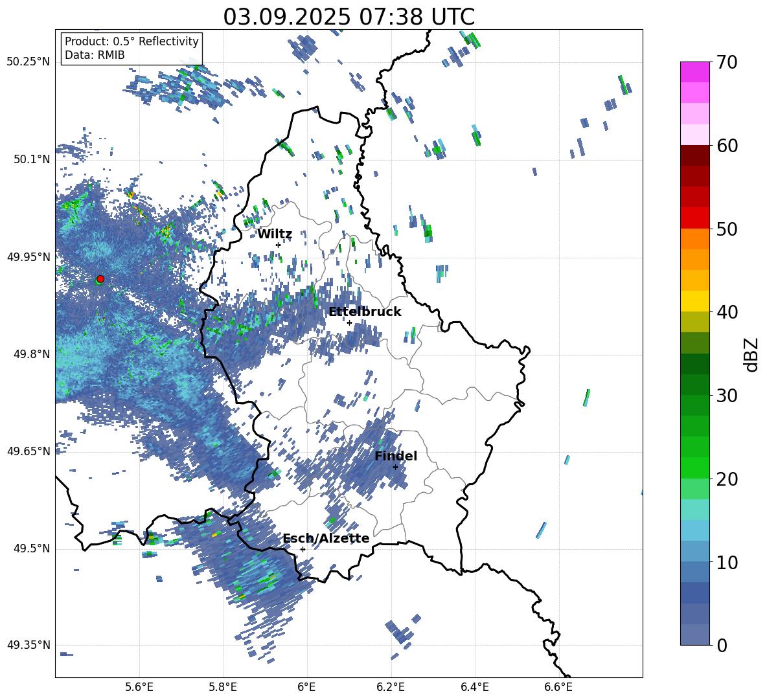Click the Esch/Alzette location cross marker
This screenshot has width=767, height=700.
click(303, 549)
